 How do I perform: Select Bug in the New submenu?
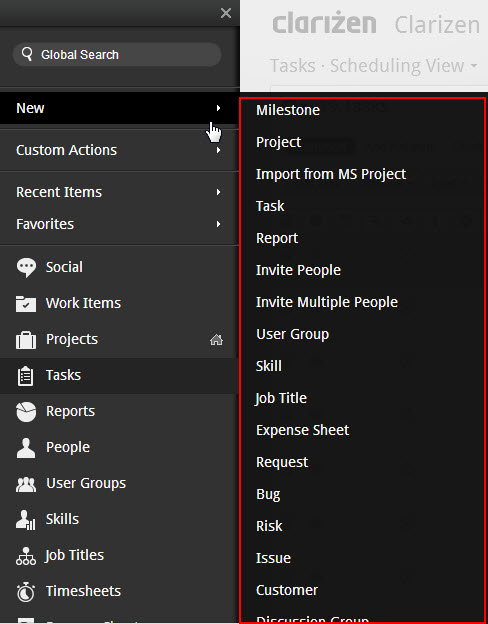pyautogui.click(x=268, y=495)
